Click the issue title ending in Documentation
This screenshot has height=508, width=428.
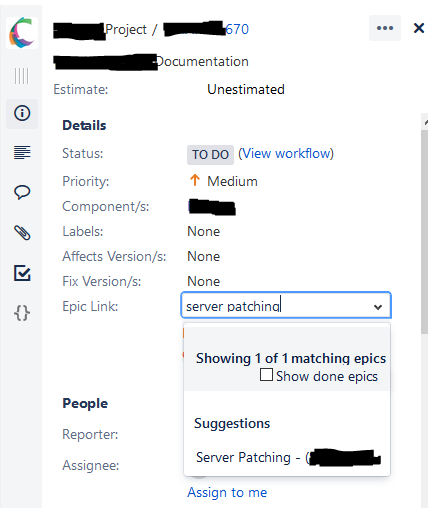tap(151, 62)
